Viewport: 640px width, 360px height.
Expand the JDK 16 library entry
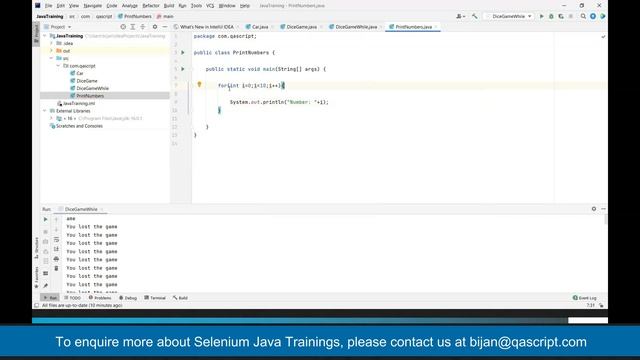pyautogui.click(x=51, y=118)
